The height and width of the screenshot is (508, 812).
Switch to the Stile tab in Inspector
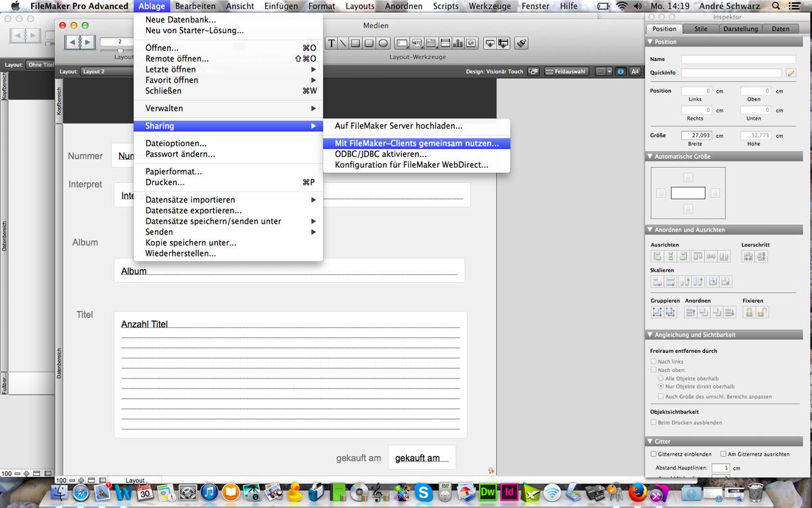[700, 28]
